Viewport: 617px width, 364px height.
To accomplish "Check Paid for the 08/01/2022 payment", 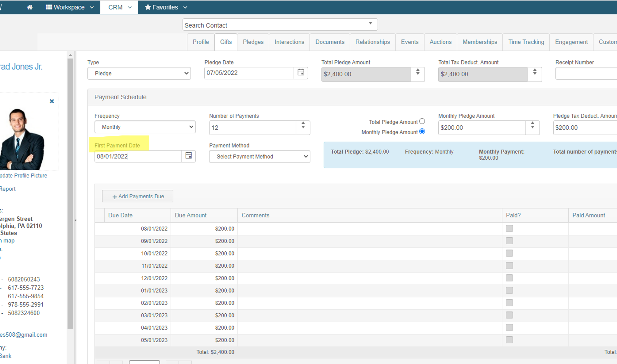I will coord(509,228).
